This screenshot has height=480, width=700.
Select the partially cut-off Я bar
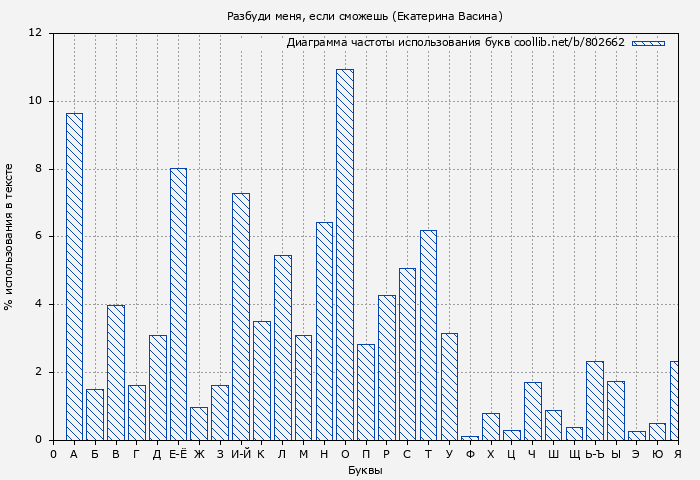pyautogui.click(x=674, y=400)
